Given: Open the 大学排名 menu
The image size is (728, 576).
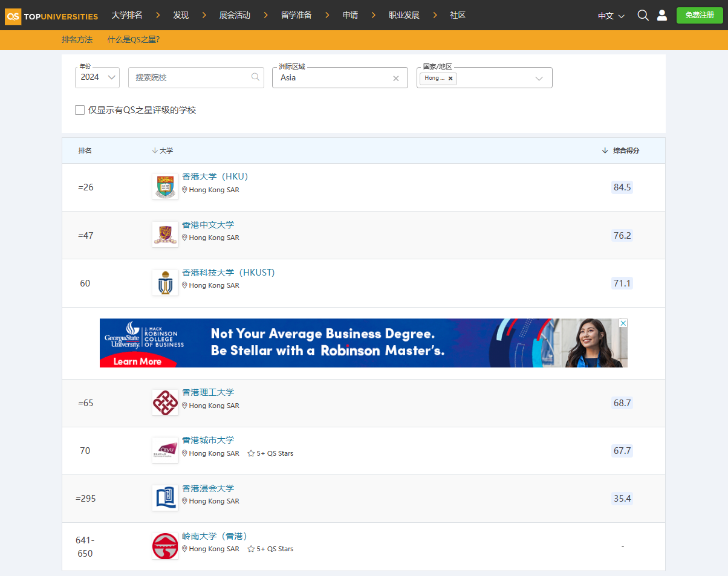Looking at the screenshot, I should point(127,15).
